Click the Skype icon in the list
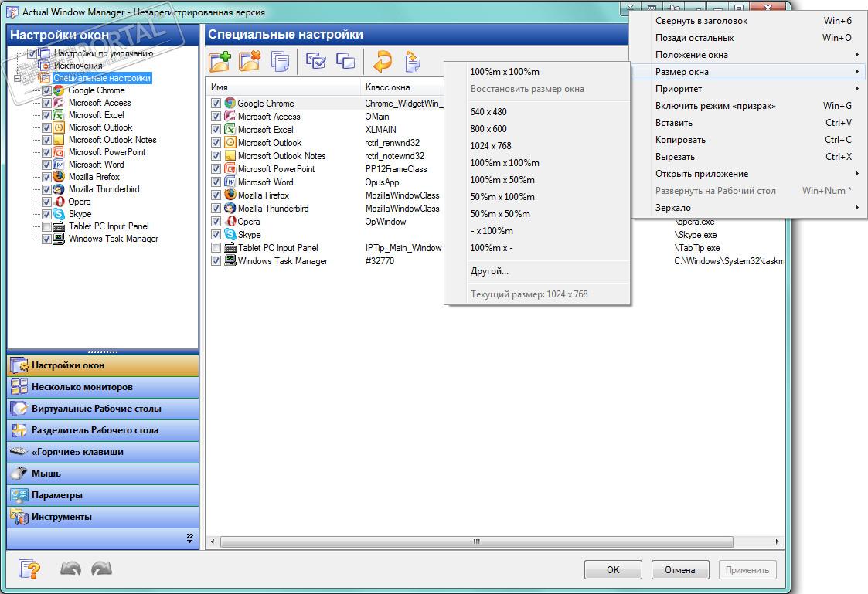The width and height of the screenshot is (868, 594). (x=230, y=235)
